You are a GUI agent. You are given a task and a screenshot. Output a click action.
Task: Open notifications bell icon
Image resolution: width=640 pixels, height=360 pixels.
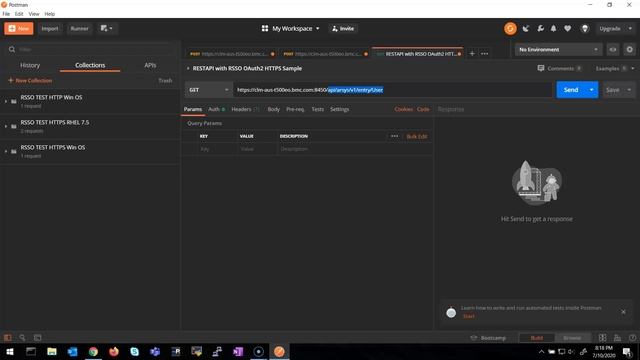pyautogui.click(x=553, y=29)
